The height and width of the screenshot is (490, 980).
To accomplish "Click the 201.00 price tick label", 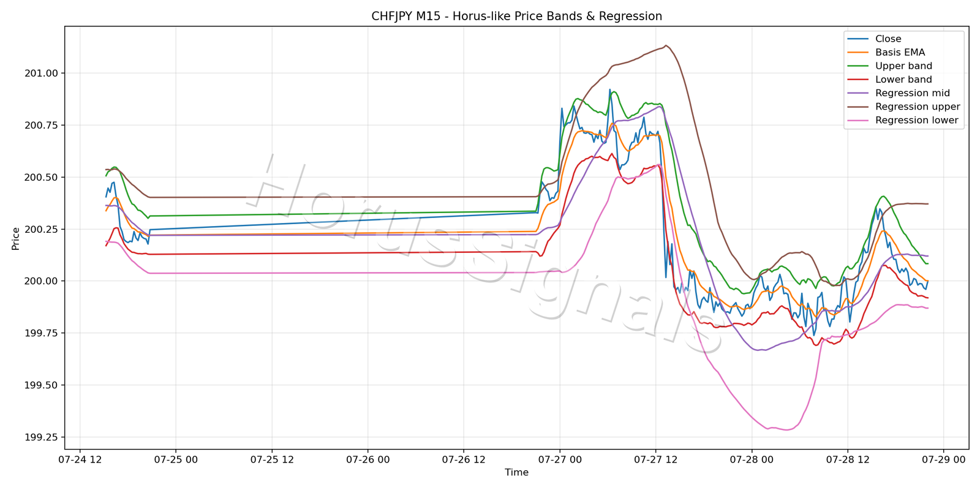I will point(42,73).
